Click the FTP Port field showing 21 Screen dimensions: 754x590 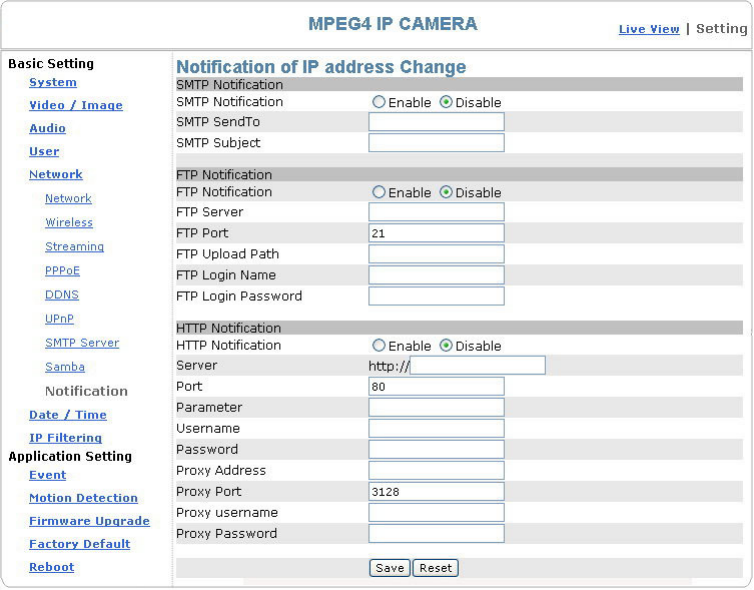coord(436,233)
